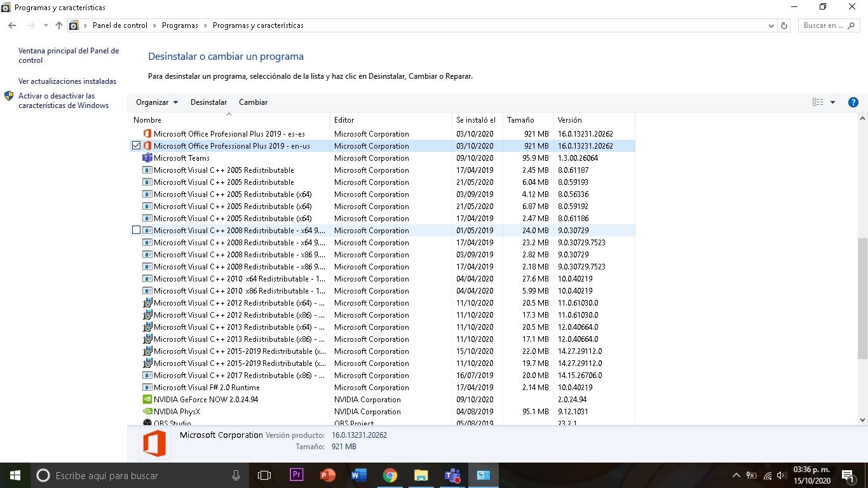Image resolution: width=868 pixels, height=488 pixels.
Task: Click the refresh address bar icon
Action: pyautogui.click(x=784, y=25)
